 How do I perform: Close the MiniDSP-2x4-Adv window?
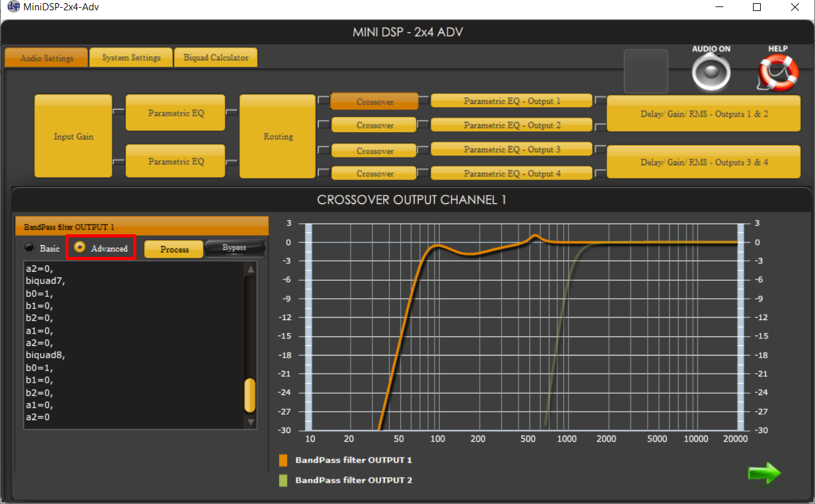point(795,7)
